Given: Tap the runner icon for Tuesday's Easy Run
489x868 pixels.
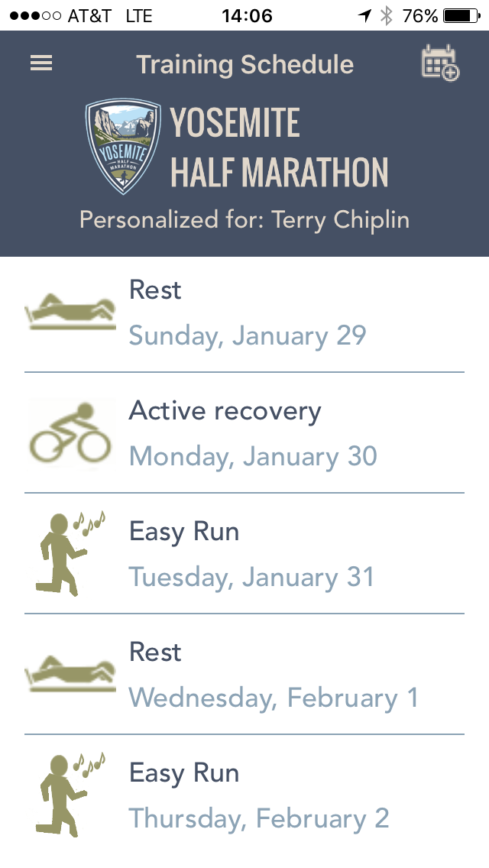Looking at the screenshot, I should (70, 553).
